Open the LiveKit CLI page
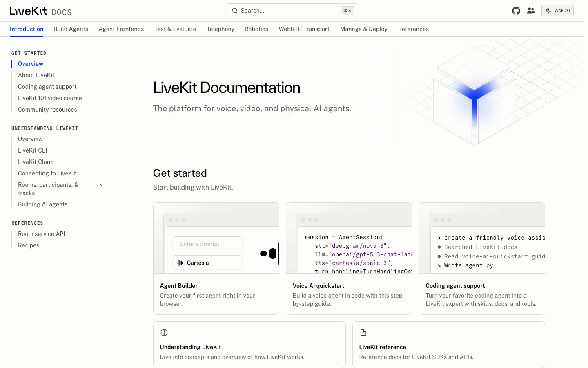This screenshot has width=588, height=368. pyautogui.click(x=33, y=150)
